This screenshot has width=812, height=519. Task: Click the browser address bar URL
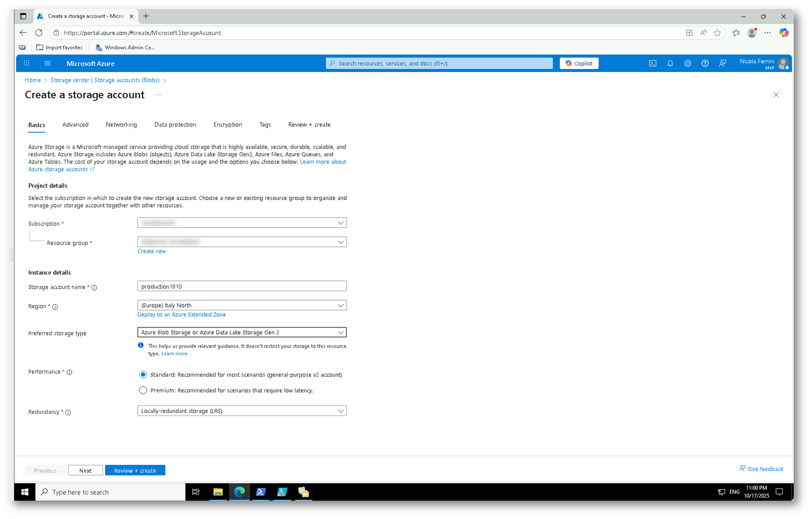pos(142,33)
